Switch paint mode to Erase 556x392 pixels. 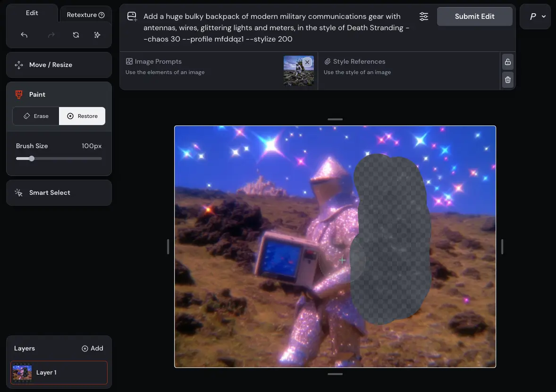(36, 116)
